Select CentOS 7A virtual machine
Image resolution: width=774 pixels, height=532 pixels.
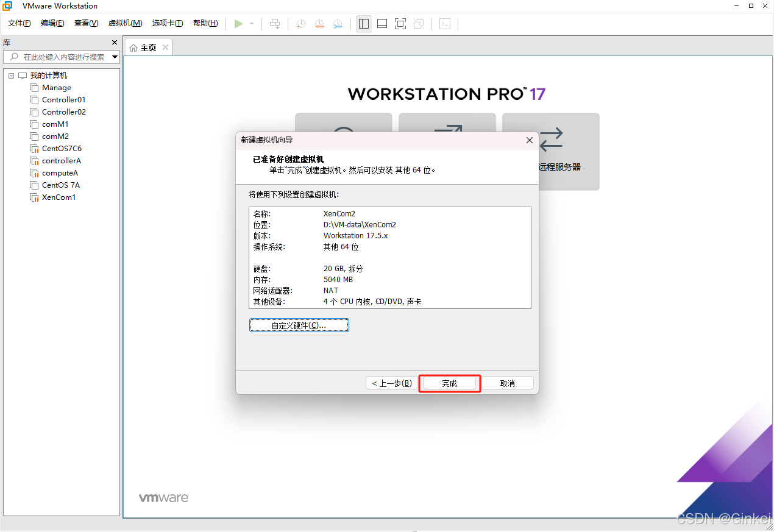coord(61,185)
